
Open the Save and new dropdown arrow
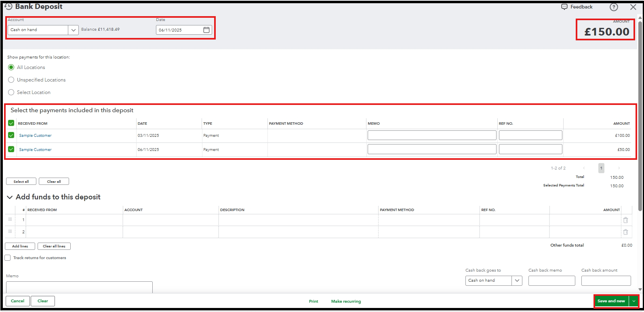pos(634,301)
